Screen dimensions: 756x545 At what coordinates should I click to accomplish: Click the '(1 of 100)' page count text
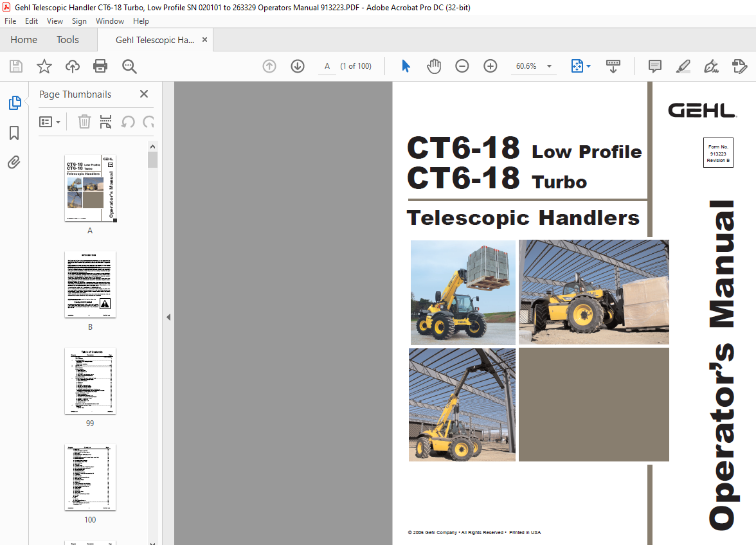pos(356,66)
